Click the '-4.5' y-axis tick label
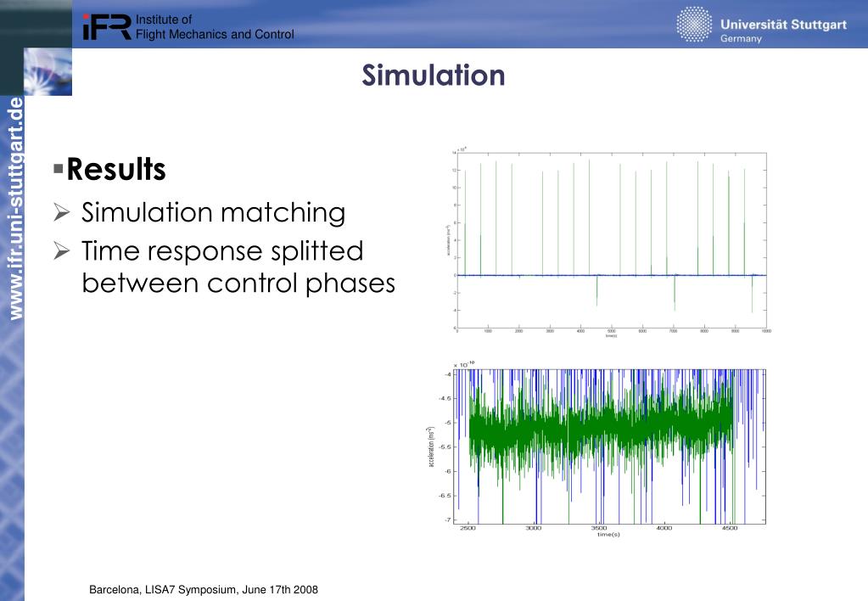 pyautogui.click(x=445, y=398)
